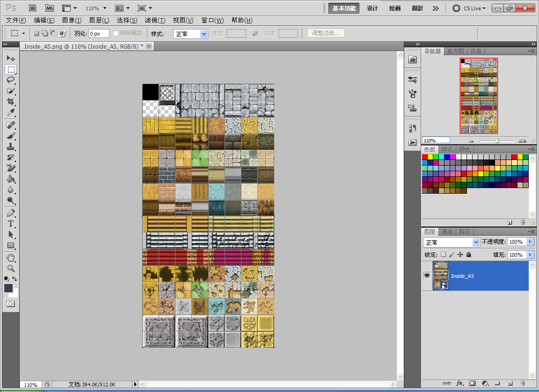
Task: Select the Hand tool
Action: point(11,257)
